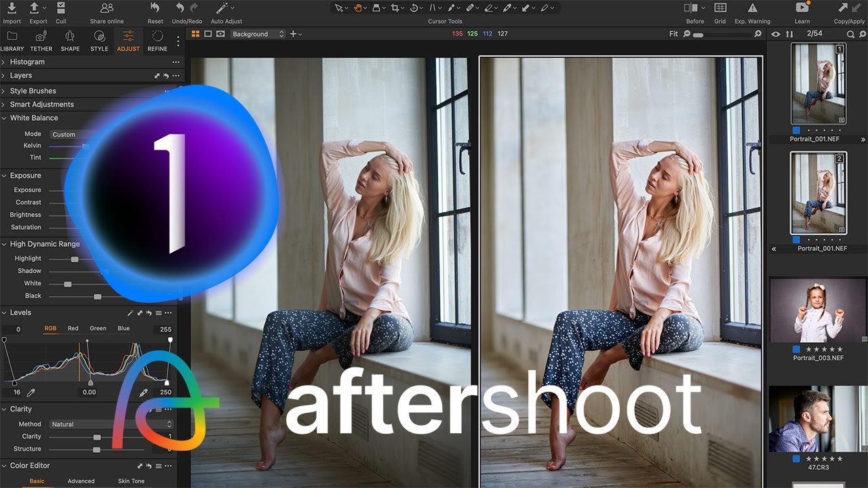Switch viewer to multi-view grid mode

pyautogui.click(x=196, y=34)
